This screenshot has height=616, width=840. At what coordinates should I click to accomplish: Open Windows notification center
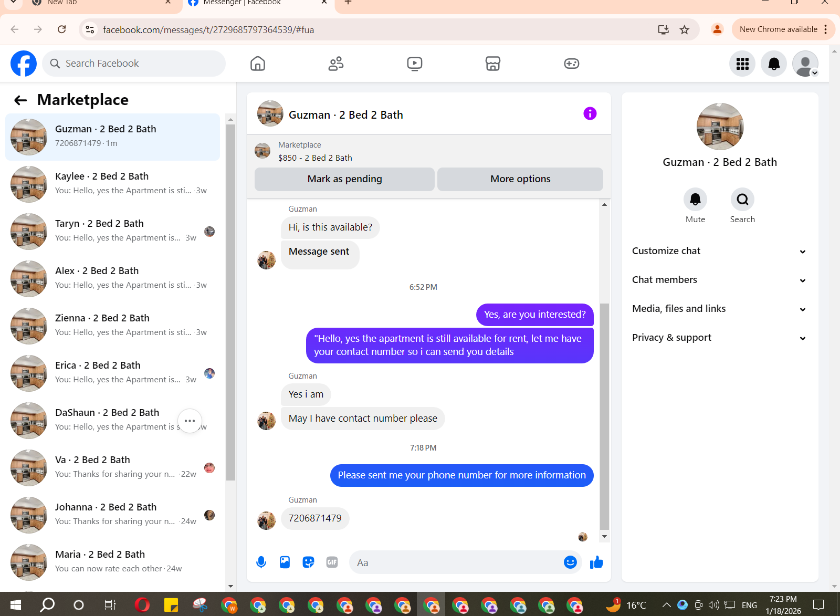point(818,605)
